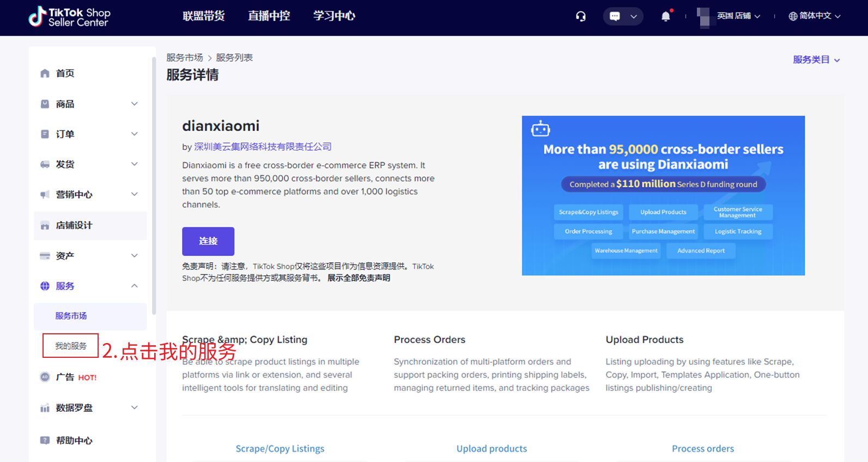Click the Upload Products feature heading
This screenshot has height=462, width=868.
[x=645, y=340]
